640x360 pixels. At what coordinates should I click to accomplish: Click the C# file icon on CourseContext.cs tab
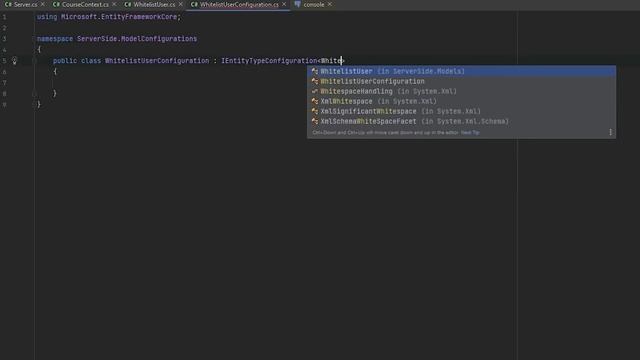tap(56, 4)
